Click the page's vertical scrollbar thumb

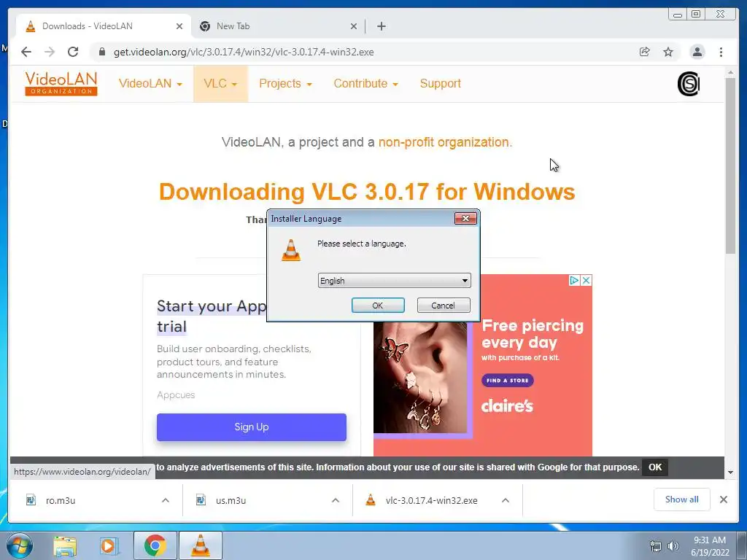point(730,166)
